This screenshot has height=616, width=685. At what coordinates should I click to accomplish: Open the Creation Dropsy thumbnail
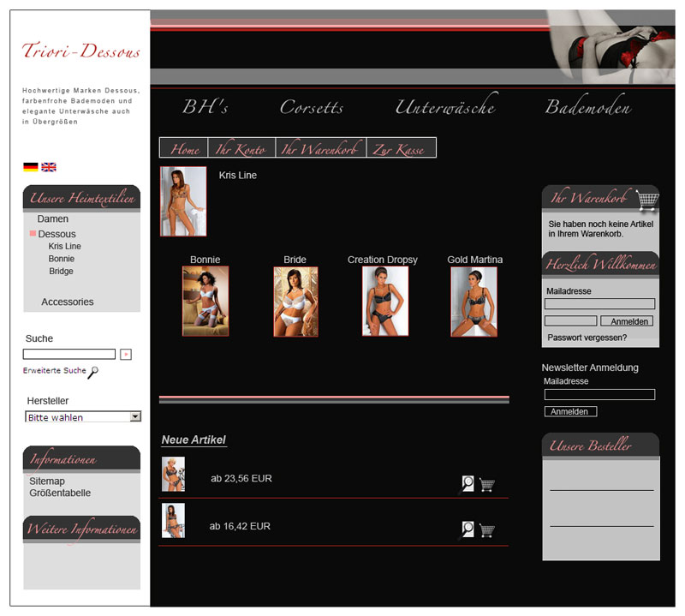[x=385, y=302]
